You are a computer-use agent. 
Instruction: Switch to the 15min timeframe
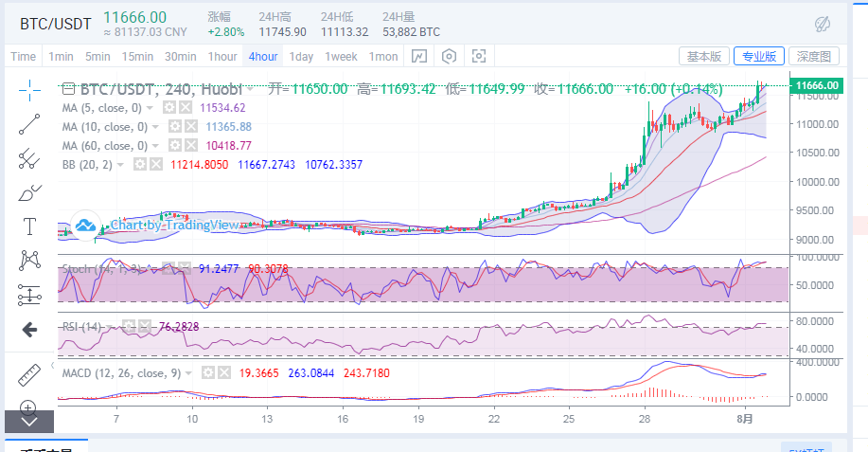click(137, 57)
